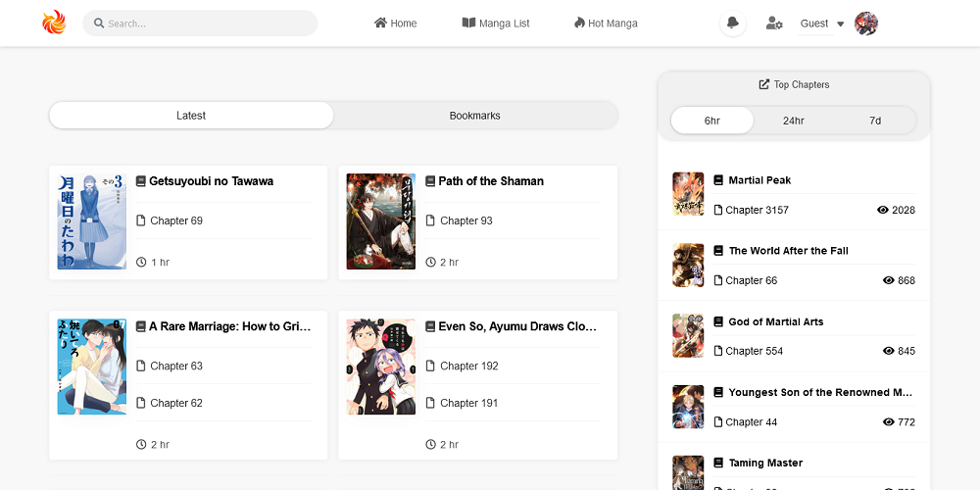Viewport: 980px width, 490px height.
Task: Click the book icon beside A Rare Marriage
Action: 140,326
